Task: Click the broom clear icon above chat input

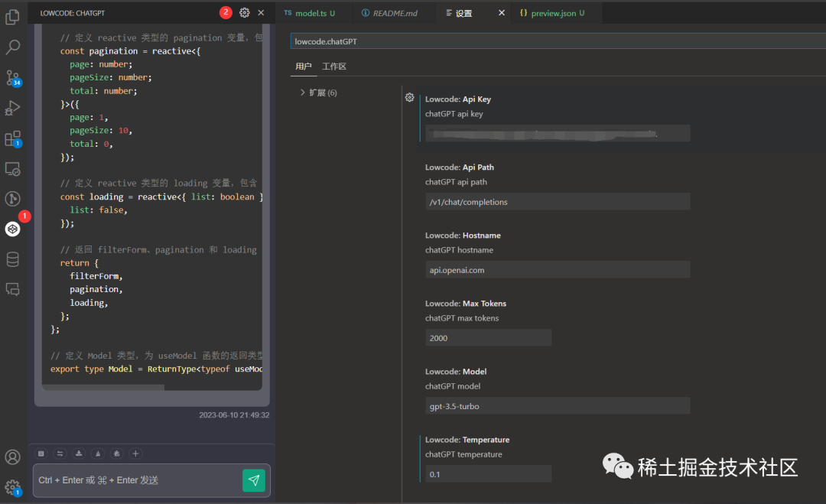Action: point(98,454)
